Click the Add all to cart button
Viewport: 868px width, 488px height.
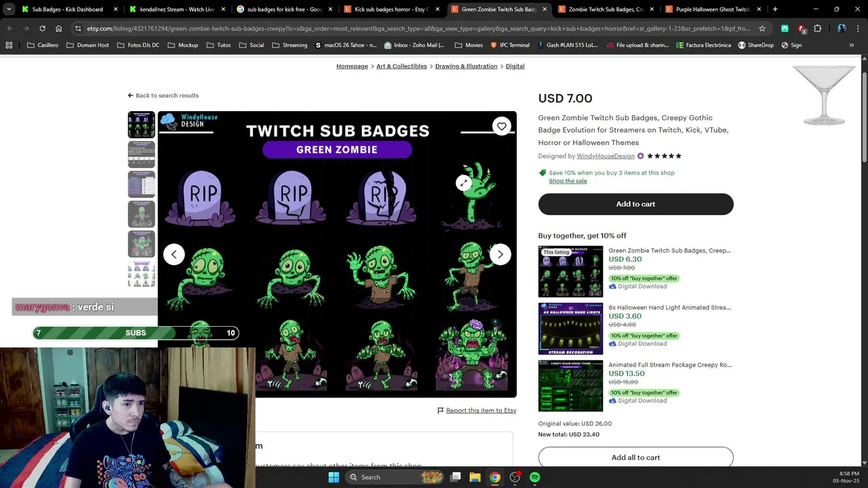pos(635,457)
